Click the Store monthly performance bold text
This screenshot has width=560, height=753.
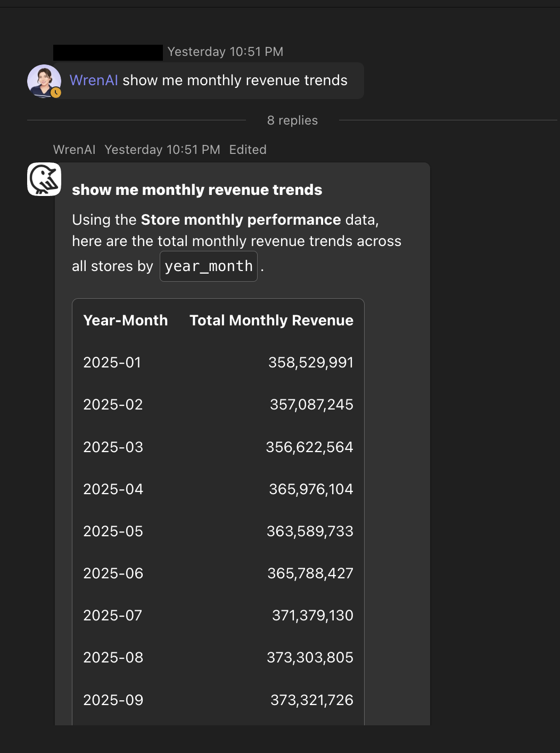(241, 219)
